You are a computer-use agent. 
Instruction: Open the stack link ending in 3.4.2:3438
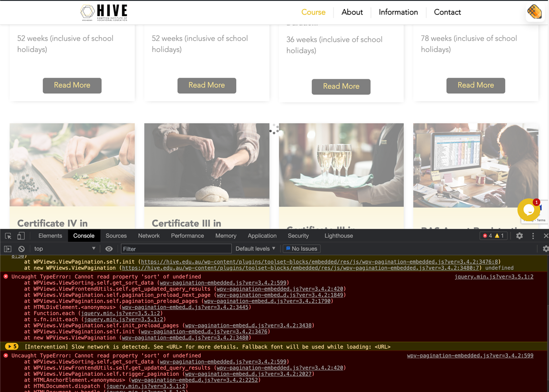248,326
